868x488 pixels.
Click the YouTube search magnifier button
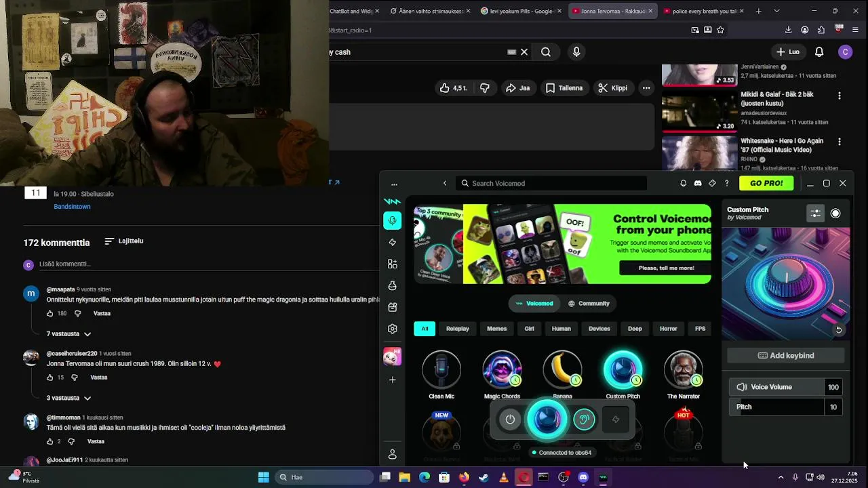click(546, 52)
